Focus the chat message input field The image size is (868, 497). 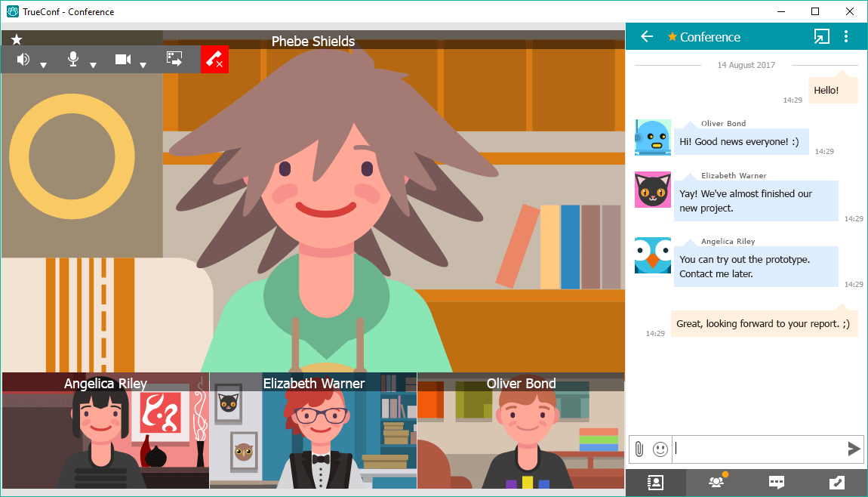click(x=757, y=449)
